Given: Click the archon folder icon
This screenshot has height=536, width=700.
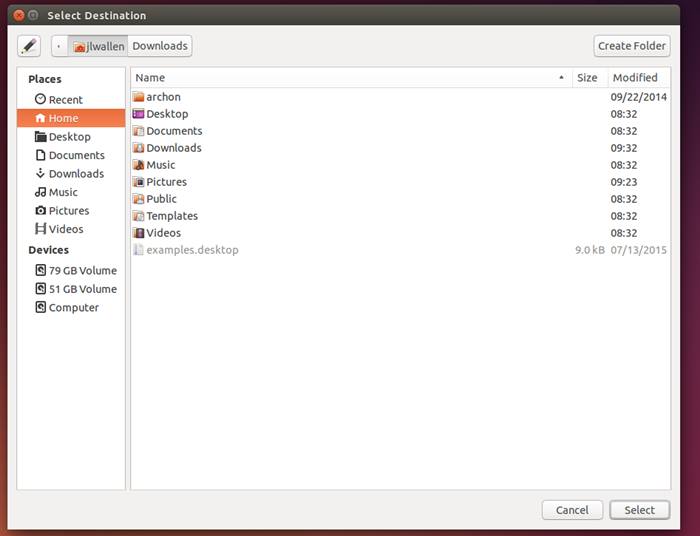Looking at the screenshot, I should (x=138, y=97).
